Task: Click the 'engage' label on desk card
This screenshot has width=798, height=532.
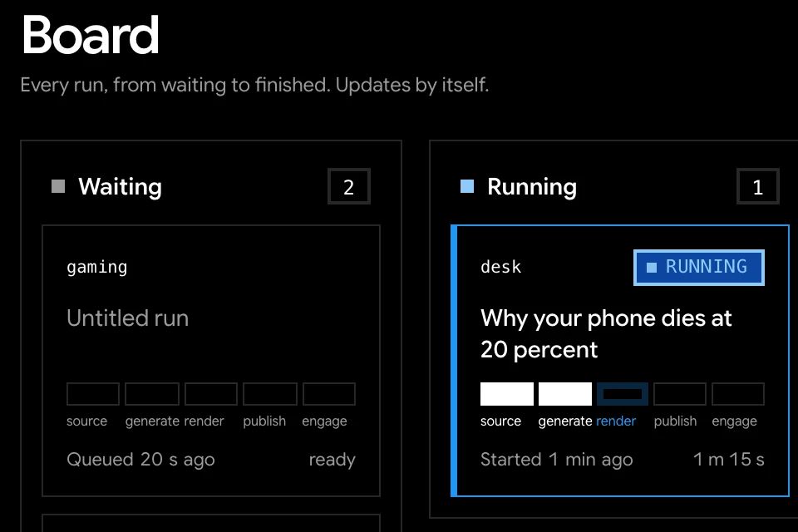Action: tap(734, 421)
